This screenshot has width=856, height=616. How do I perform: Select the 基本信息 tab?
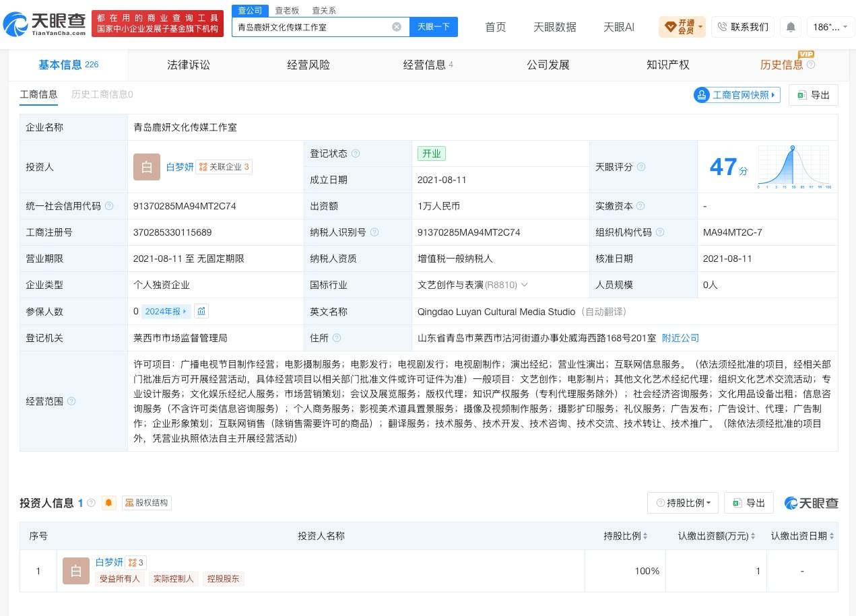[x=68, y=65]
